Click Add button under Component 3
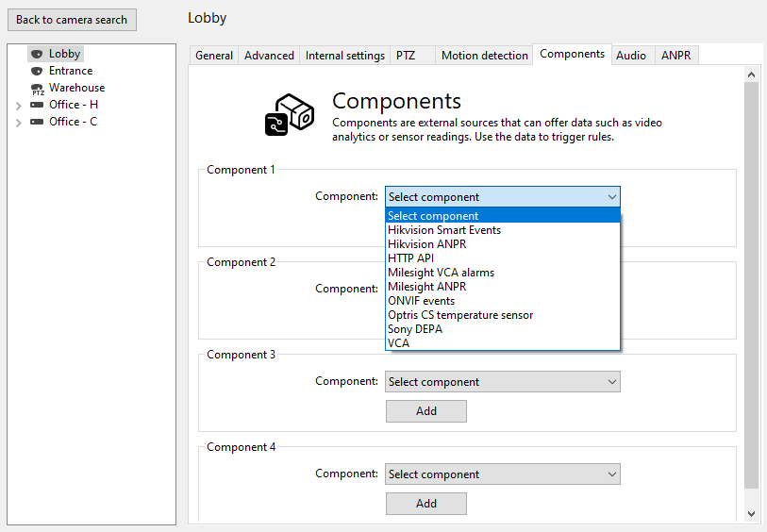Viewport: 767px width, 532px height. (426, 411)
